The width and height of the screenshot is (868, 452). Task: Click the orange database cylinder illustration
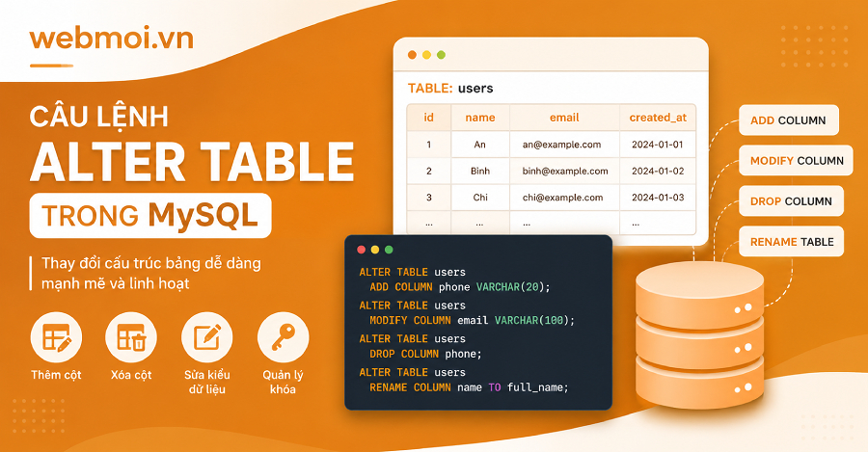700,336
